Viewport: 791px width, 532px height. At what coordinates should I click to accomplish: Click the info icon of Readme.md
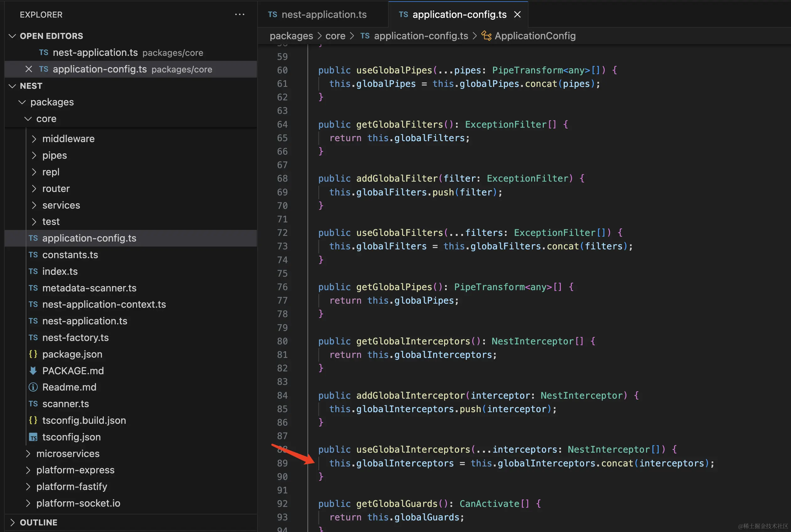point(33,387)
